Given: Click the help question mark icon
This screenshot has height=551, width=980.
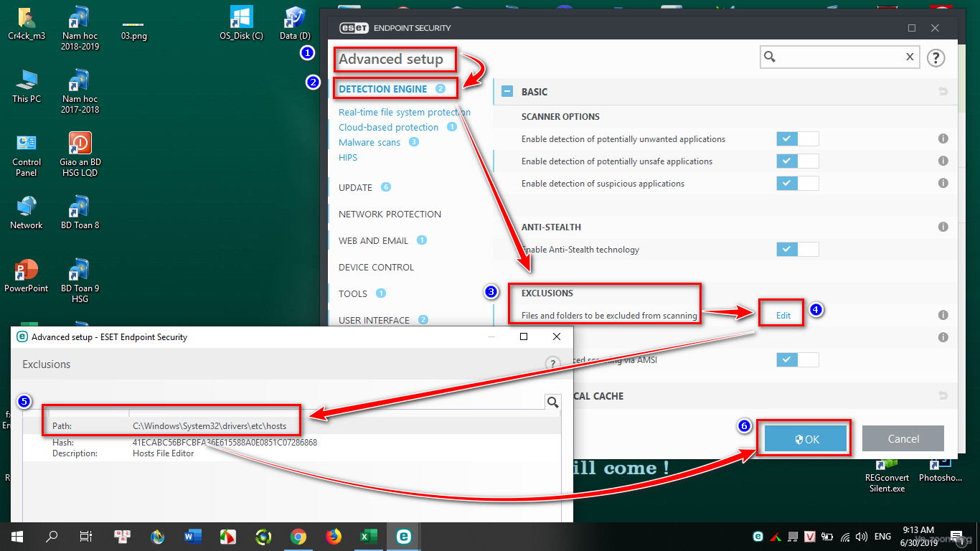Looking at the screenshot, I should 936,58.
